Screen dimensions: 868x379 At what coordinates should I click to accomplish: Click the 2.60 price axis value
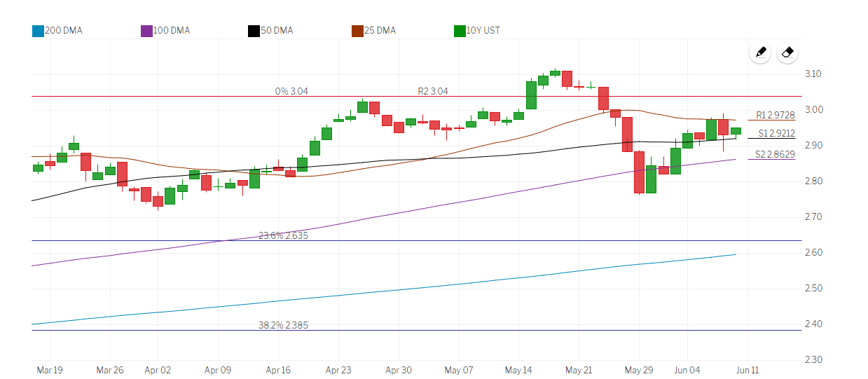(x=813, y=253)
